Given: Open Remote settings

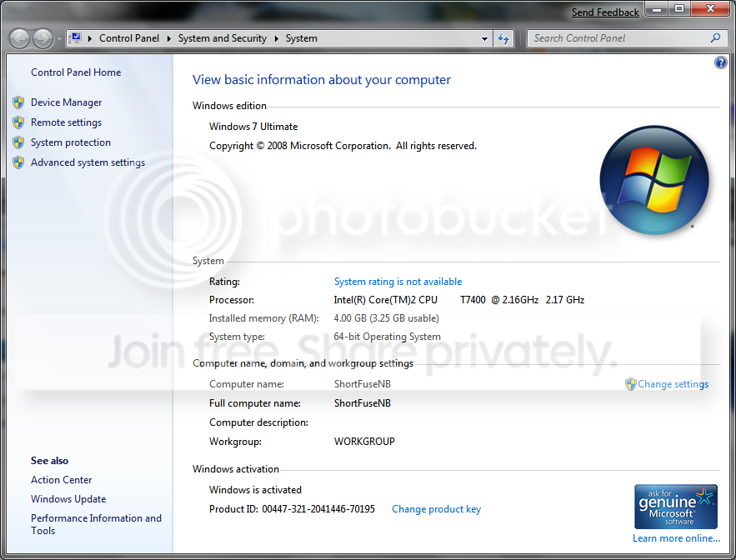Looking at the screenshot, I should coord(66,122).
